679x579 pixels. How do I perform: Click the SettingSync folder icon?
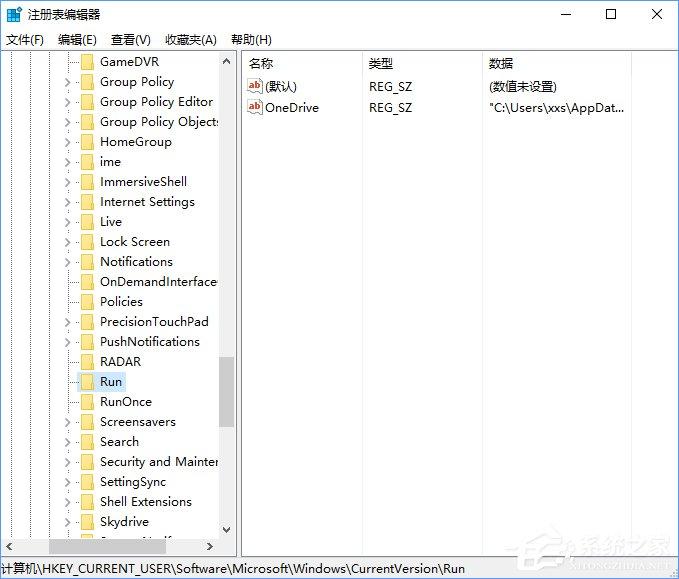point(87,482)
